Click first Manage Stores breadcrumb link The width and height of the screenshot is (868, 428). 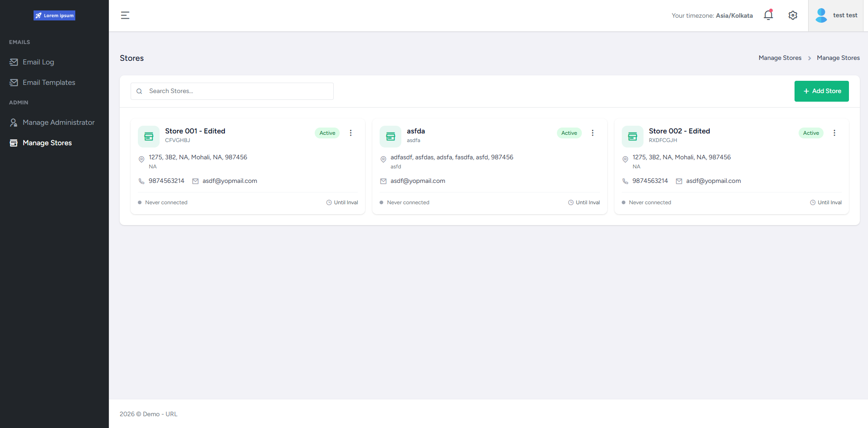click(780, 58)
